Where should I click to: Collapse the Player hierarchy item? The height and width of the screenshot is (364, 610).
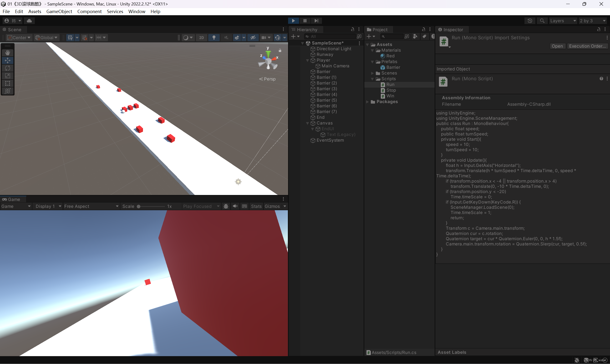point(307,60)
